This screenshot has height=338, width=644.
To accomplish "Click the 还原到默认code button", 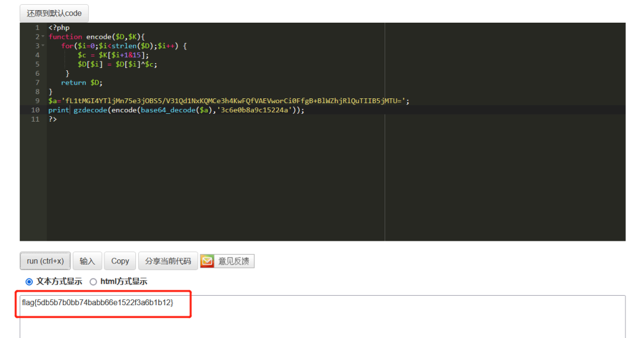I will pyautogui.click(x=54, y=13).
